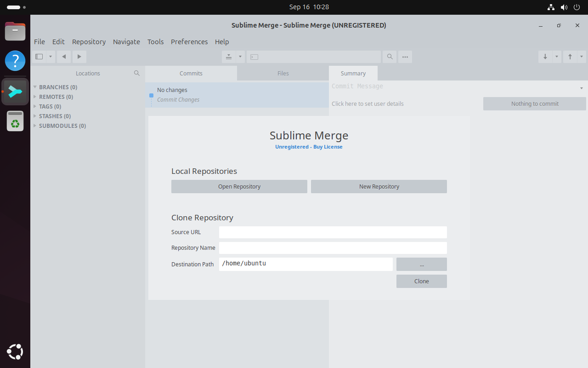
Task: Follow the Unregistered - Buy License link
Action: [x=309, y=147]
